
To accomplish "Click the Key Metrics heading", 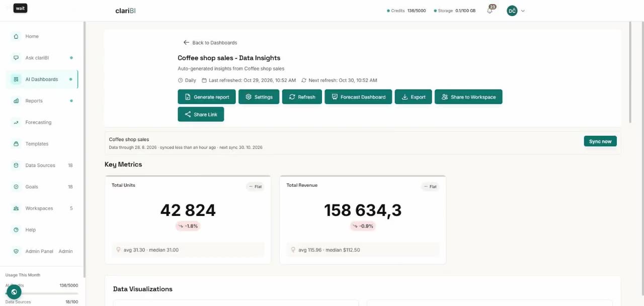I will point(123,165).
